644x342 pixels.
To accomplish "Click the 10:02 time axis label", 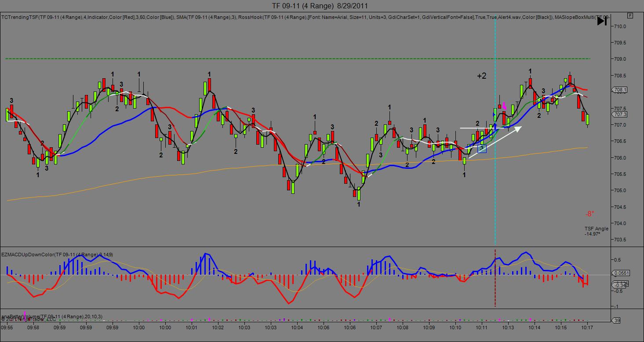I will click(218, 327).
